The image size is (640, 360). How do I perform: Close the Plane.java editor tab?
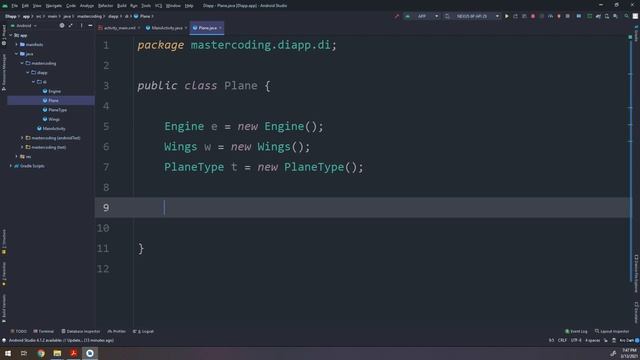click(220, 28)
